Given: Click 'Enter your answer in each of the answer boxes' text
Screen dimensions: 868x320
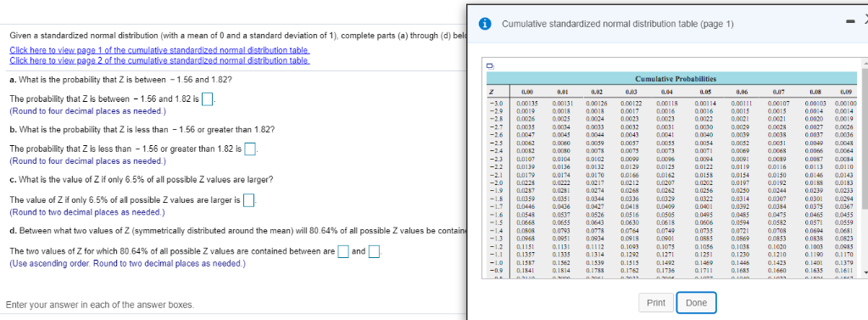Looking at the screenshot, I should click(x=100, y=305).
